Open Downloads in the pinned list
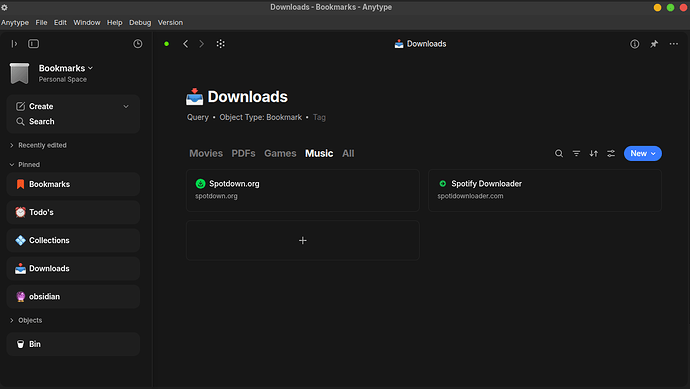Screen dimensions: 690x389 click(73, 268)
